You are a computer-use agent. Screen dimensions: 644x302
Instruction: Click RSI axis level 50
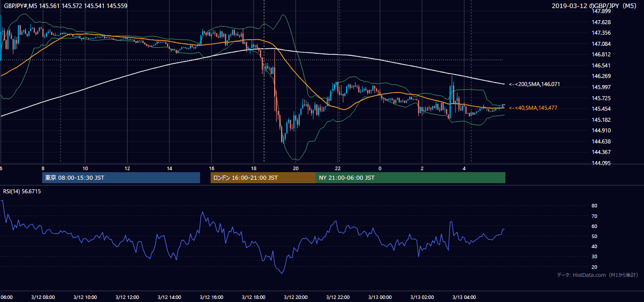coord(594,236)
